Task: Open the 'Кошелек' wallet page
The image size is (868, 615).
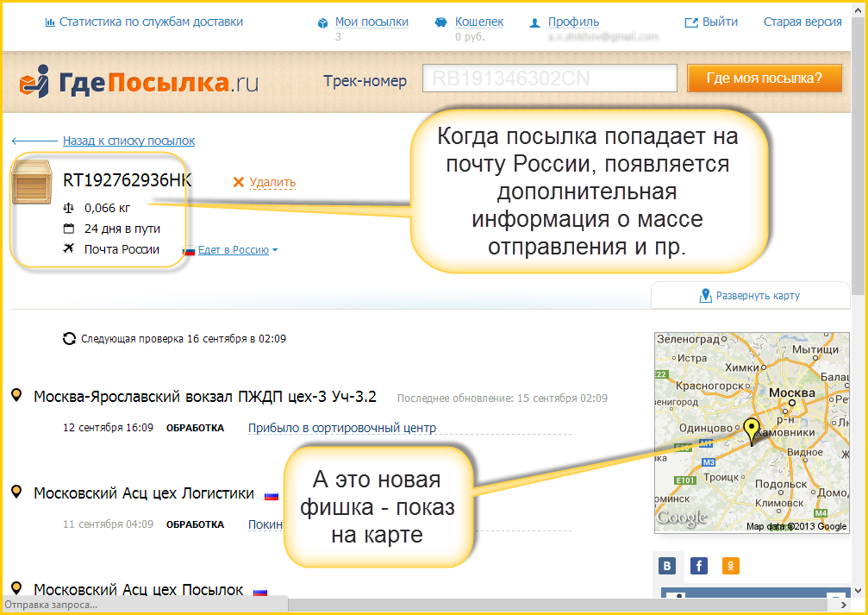Action: (x=479, y=22)
